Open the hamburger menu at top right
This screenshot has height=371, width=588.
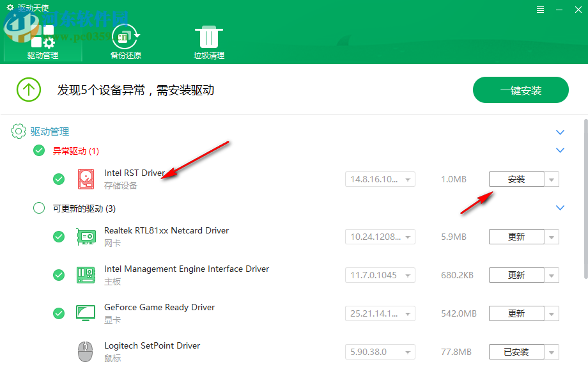click(540, 9)
